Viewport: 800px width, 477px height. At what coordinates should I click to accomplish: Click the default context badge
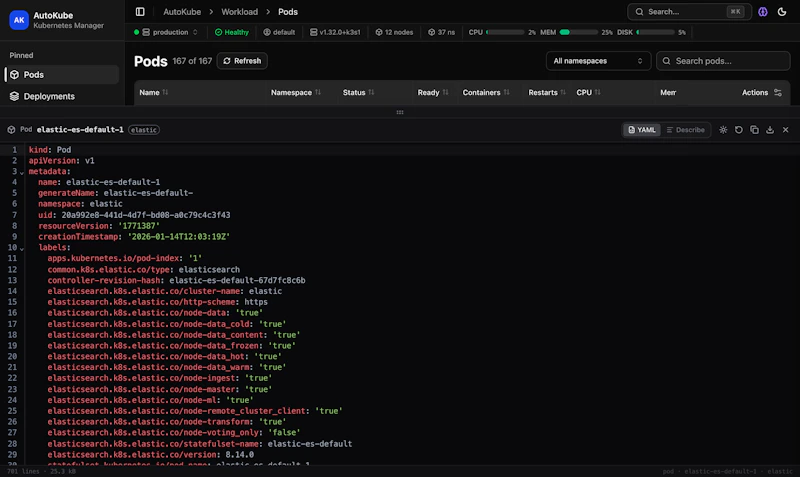pyautogui.click(x=279, y=32)
